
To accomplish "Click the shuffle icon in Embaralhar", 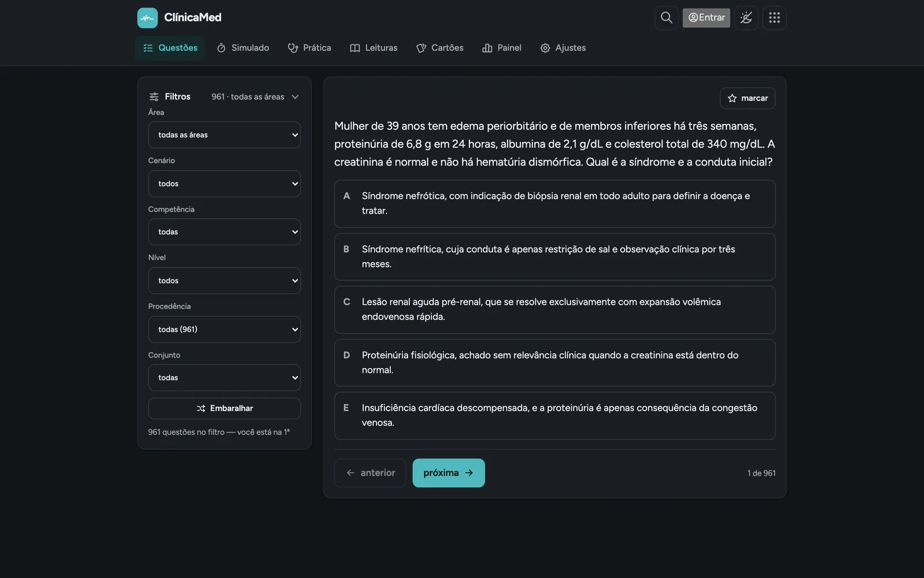I will pyautogui.click(x=201, y=409).
